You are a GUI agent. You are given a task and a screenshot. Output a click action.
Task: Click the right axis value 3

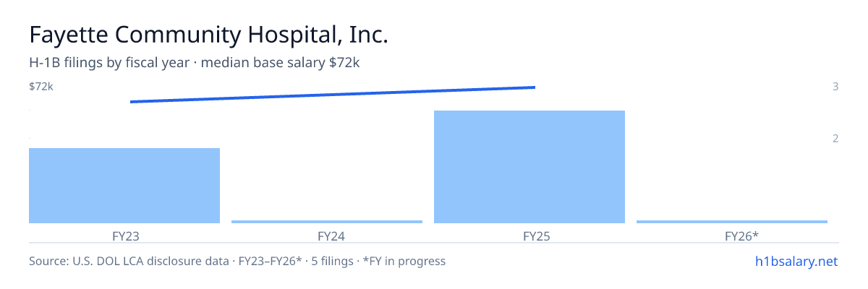click(x=835, y=87)
